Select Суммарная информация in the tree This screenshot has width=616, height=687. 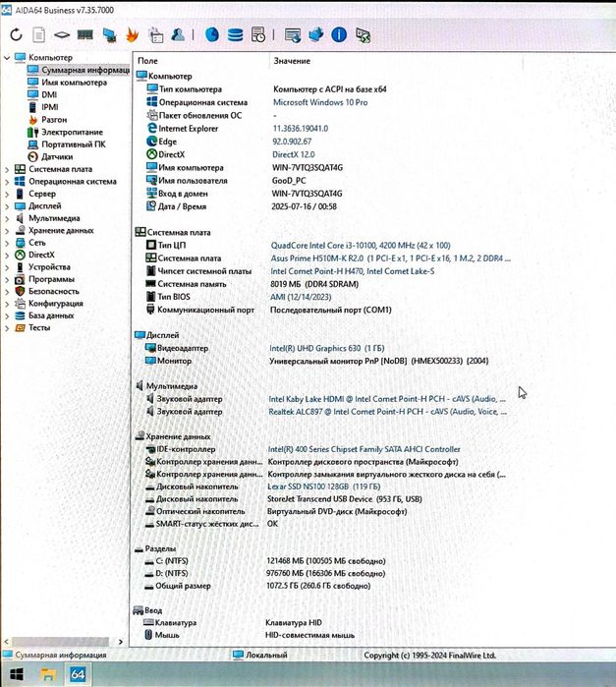tap(78, 70)
